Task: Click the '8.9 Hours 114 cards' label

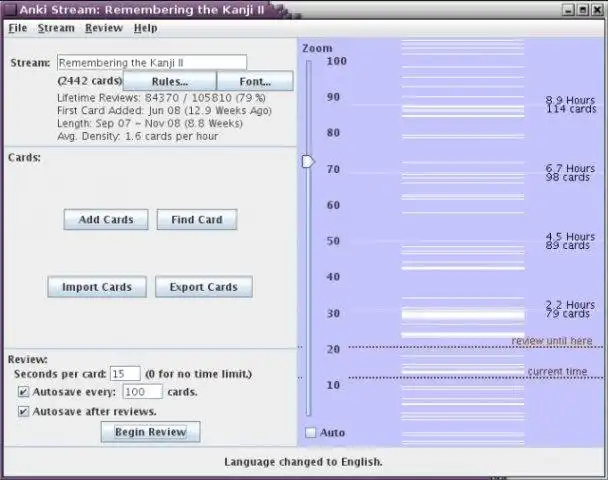Action: [570, 105]
